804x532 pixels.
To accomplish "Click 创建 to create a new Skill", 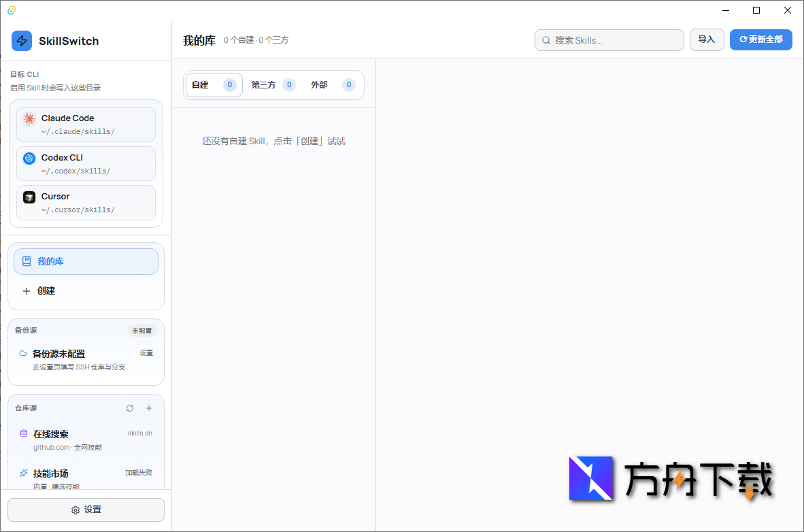I will [39, 290].
